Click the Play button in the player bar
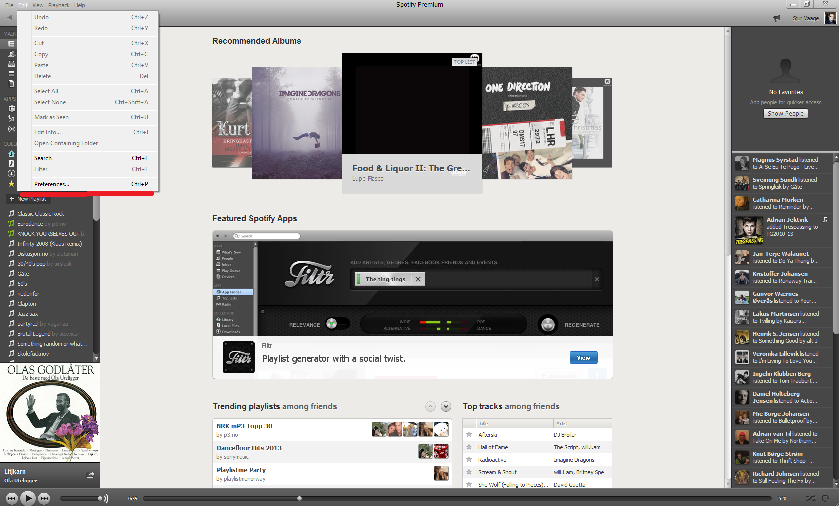Screen dimensions: 839x506 tap(28, 499)
